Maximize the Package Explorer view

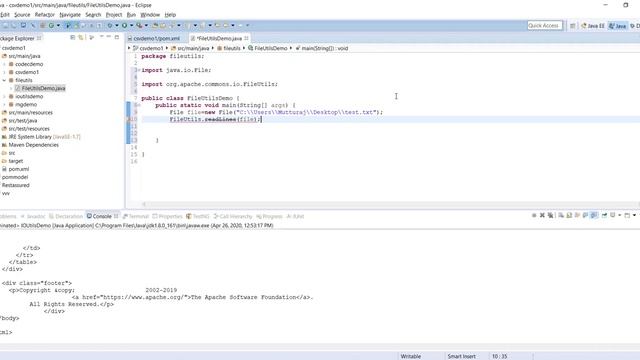click(x=117, y=37)
